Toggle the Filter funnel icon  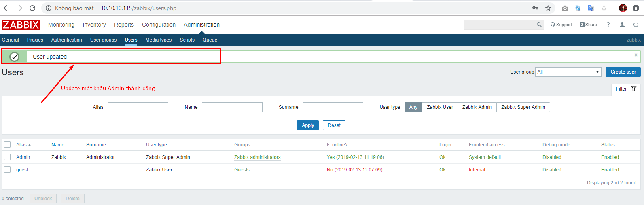pos(633,89)
